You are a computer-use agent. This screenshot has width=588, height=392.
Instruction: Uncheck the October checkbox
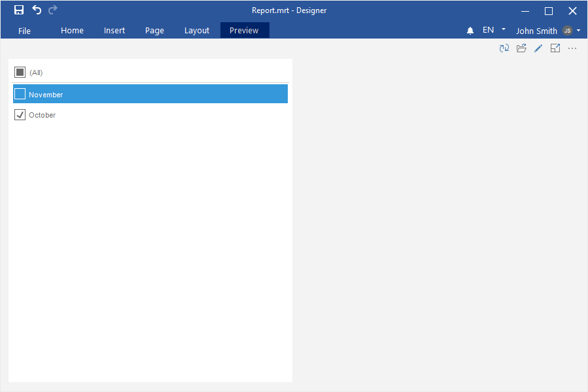point(20,115)
